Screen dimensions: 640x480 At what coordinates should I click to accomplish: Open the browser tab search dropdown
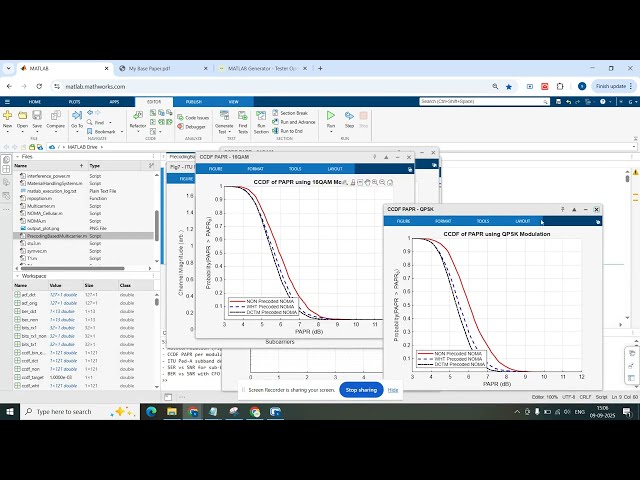8,69
